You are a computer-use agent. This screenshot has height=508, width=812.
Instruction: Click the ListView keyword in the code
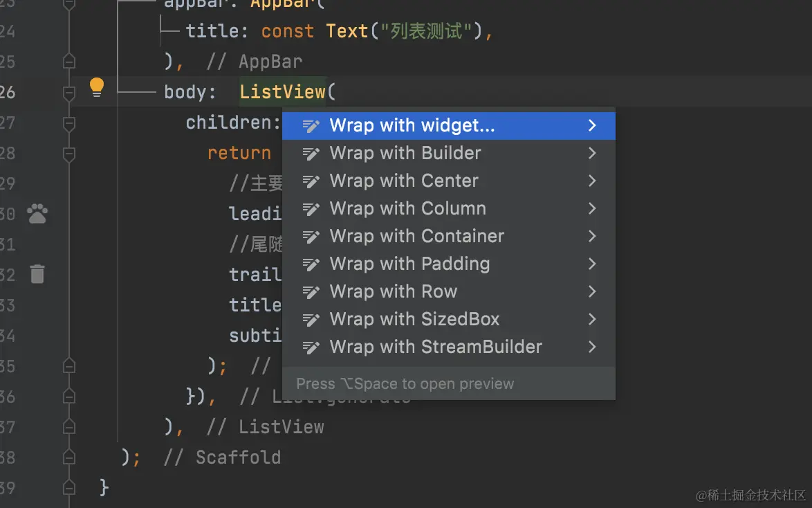point(282,92)
